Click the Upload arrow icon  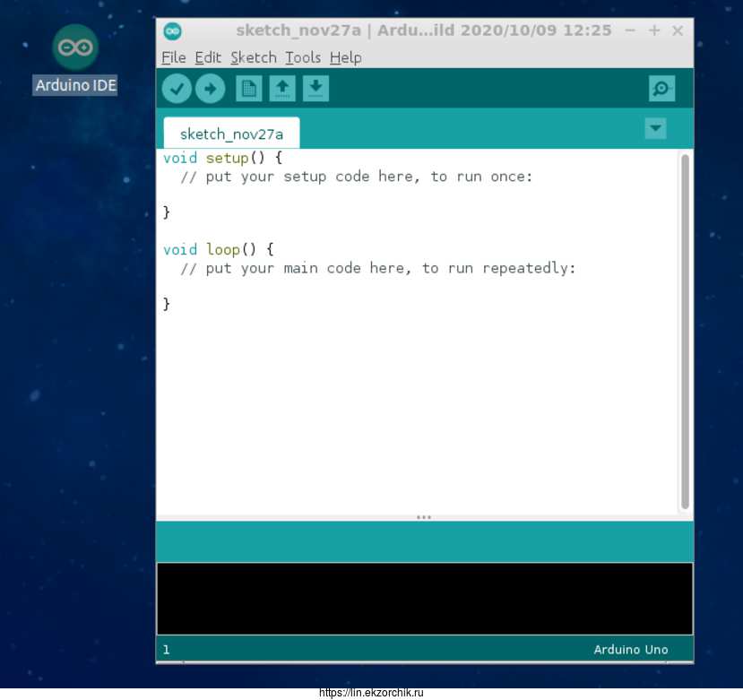click(x=210, y=89)
